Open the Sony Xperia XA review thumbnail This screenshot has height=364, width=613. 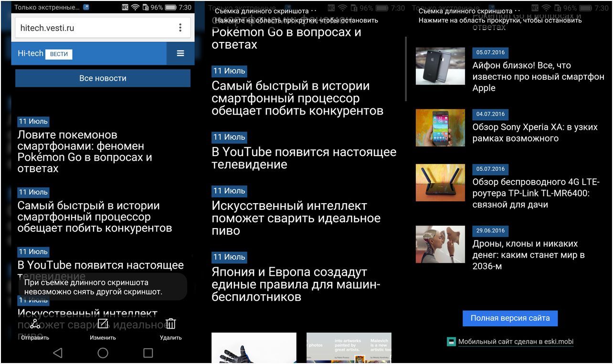click(x=440, y=127)
